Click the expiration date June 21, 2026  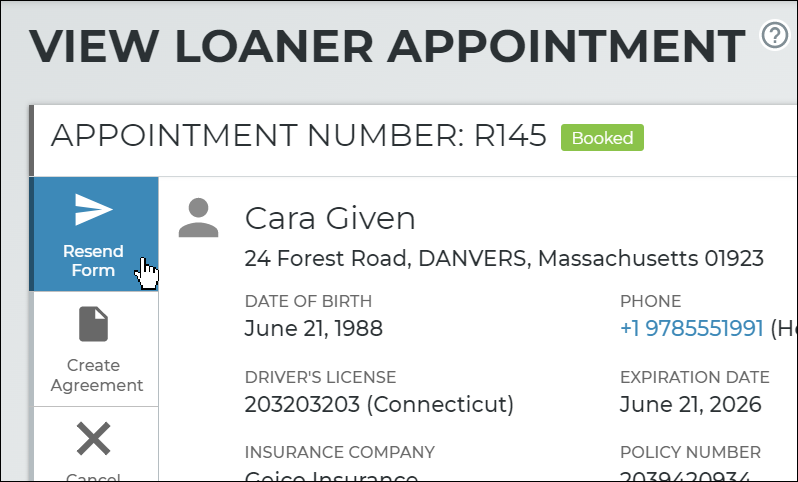[690, 404]
